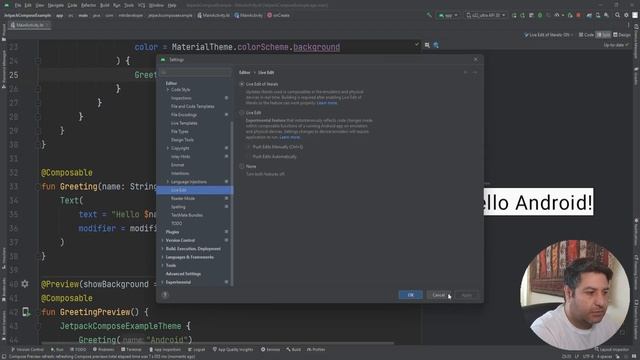Click the Cancel button in Settings
Viewport: 640px width, 360px height.
click(438, 295)
